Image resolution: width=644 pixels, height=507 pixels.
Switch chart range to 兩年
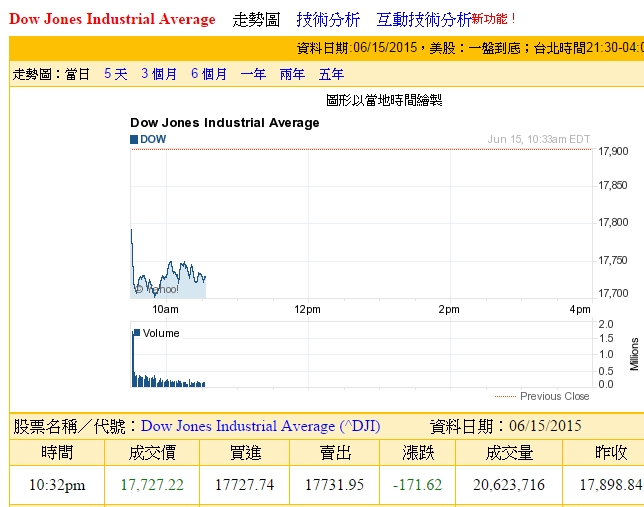pyautogui.click(x=292, y=74)
